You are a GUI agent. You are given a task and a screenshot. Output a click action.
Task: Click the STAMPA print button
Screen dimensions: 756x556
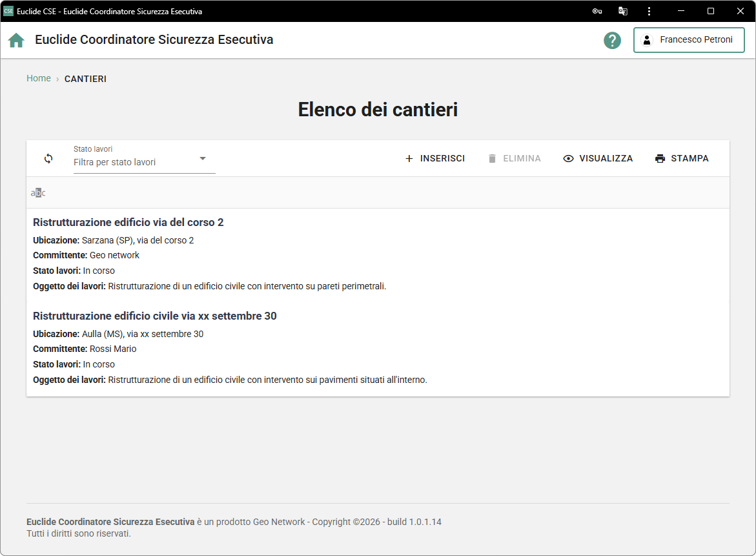coord(682,158)
